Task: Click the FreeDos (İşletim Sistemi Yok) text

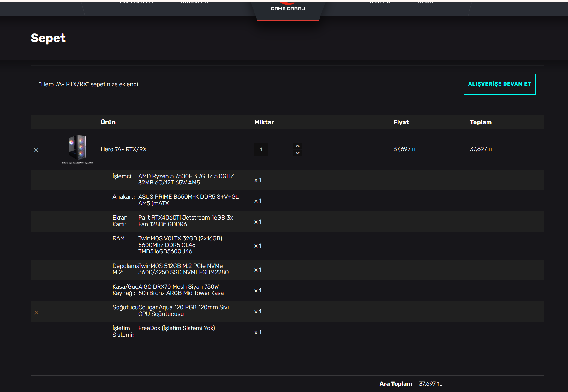Action: pyautogui.click(x=176, y=328)
